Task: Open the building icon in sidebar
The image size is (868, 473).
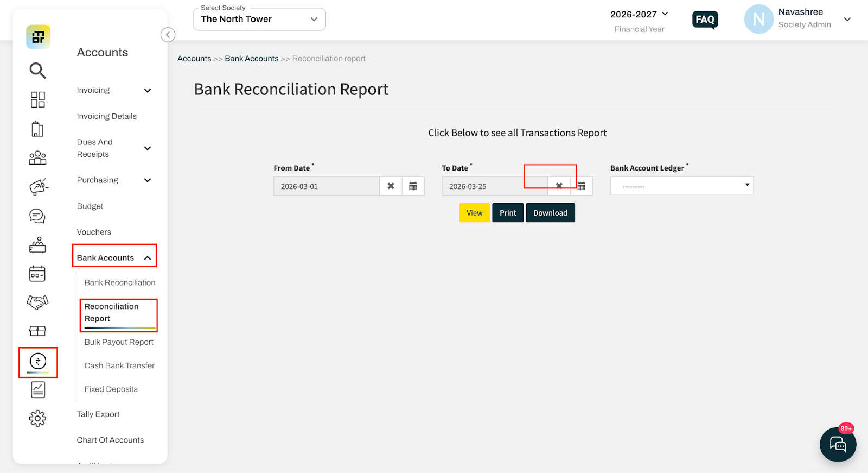Action: pyautogui.click(x=37, y=129)
